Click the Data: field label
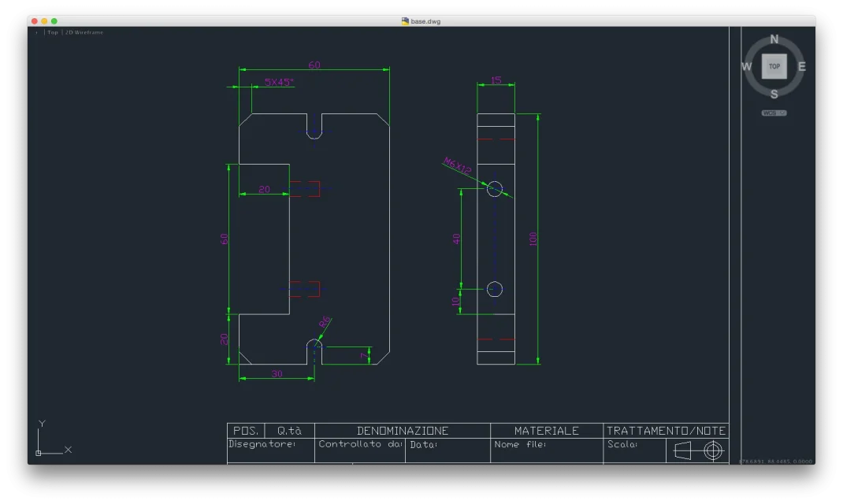The image size is (843, 504). (424, 445)
